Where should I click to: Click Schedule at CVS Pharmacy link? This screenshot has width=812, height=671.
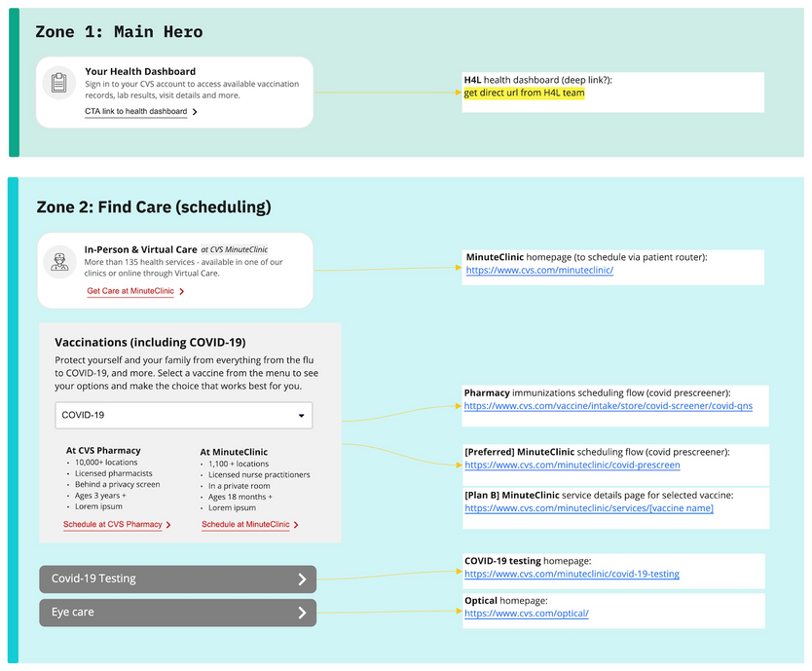click(x=112, y=524)
